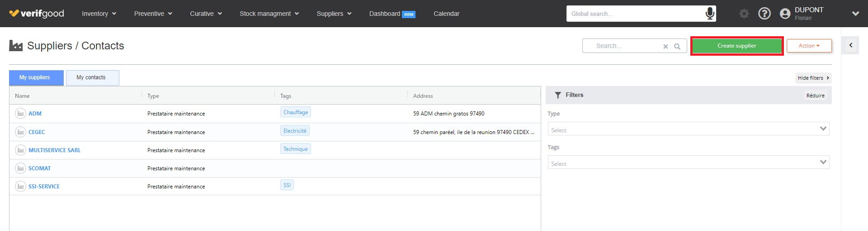
Task: Open the Action dropdown button
Action: coord(809,46)
